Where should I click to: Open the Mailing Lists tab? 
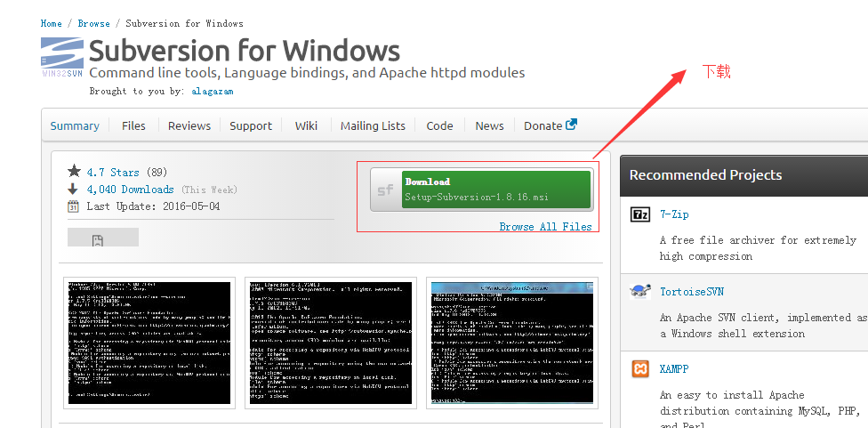pos(373,125)
